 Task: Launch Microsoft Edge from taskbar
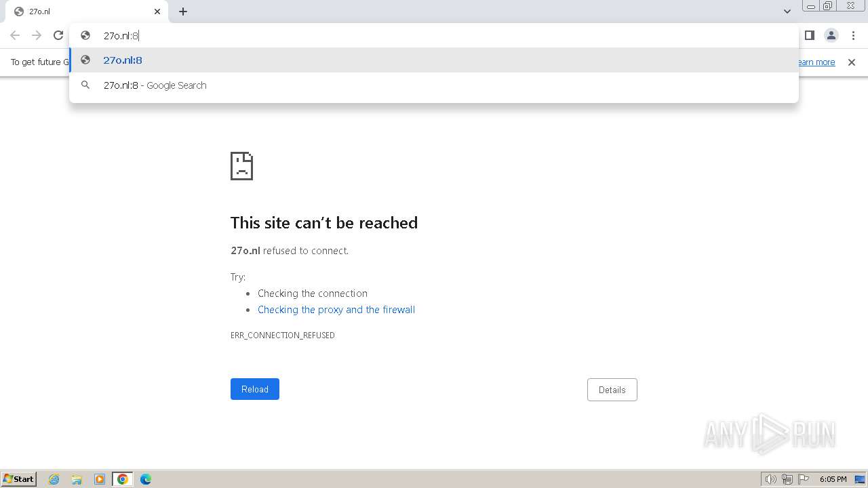coord(146,479)
